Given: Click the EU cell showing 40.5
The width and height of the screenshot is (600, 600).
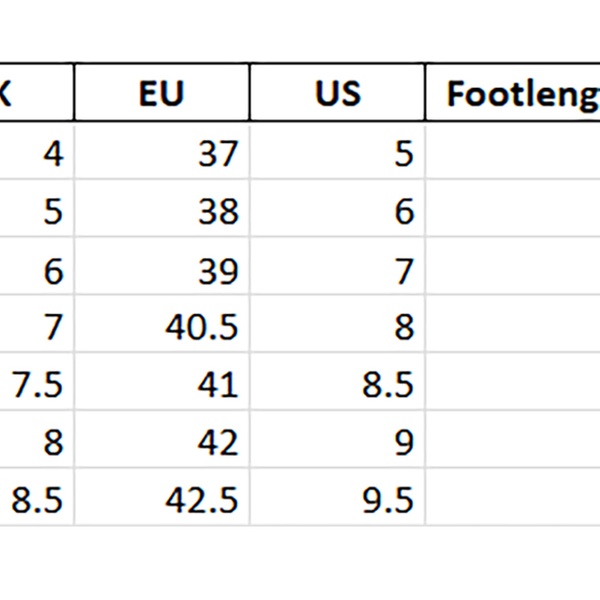Looking at the screenshot, I should tap(162, 326).
